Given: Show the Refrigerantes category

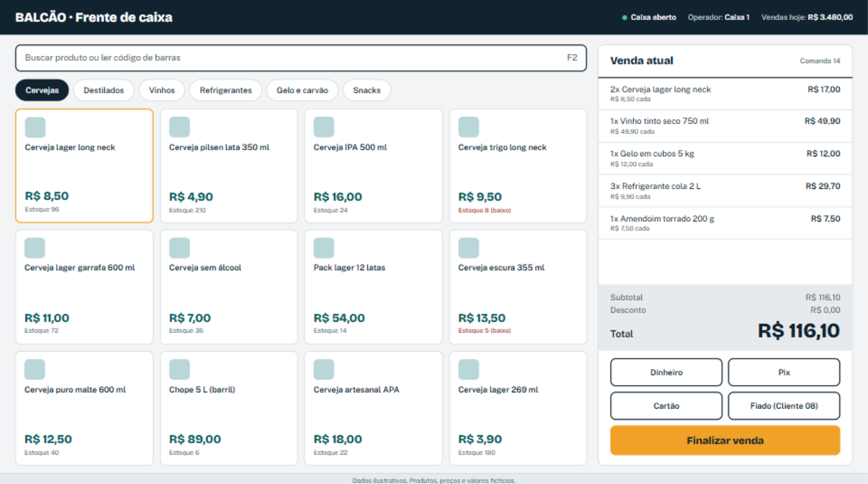Looking at the screenshot, I should (x=226, y=90).
